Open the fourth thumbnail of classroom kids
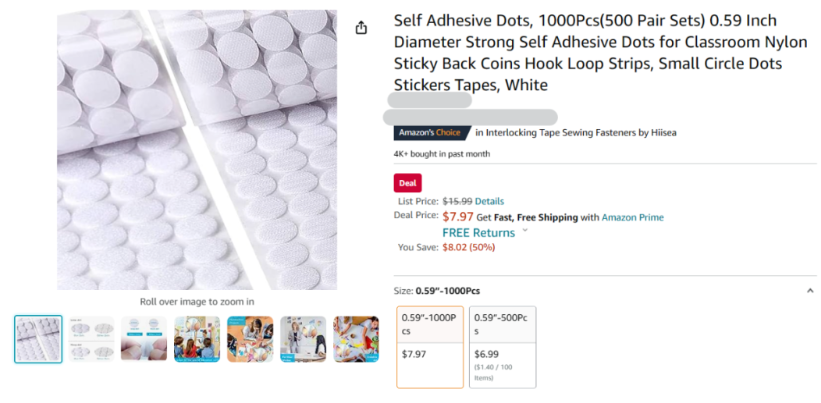Screen dimensions: 821x403 [x=197, y=339]
